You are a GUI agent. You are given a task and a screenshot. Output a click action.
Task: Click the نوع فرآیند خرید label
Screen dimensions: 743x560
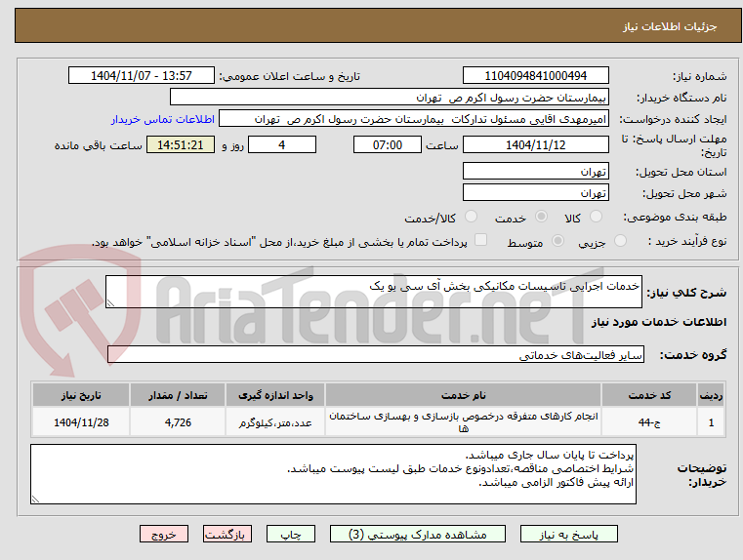687,241
